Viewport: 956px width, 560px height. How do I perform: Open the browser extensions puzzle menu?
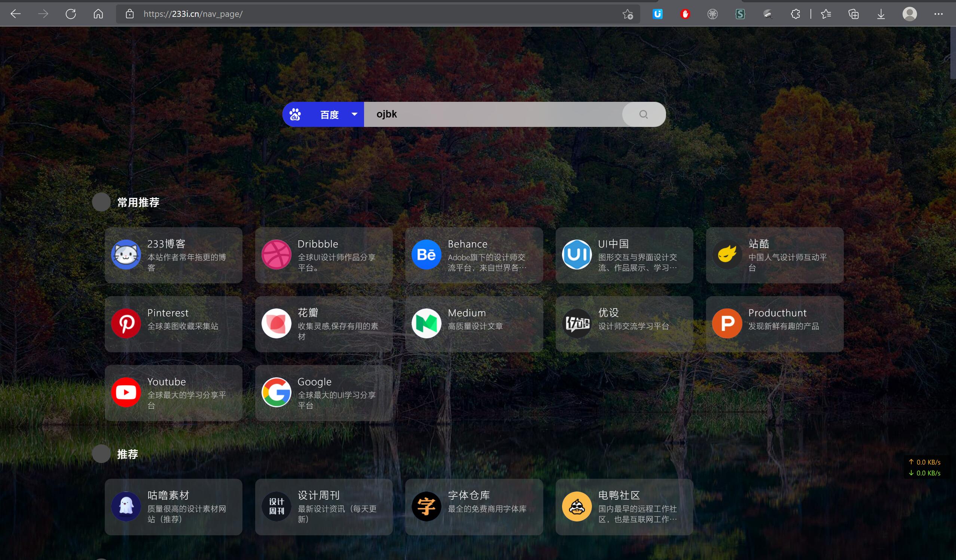click(x=795, y=14)
